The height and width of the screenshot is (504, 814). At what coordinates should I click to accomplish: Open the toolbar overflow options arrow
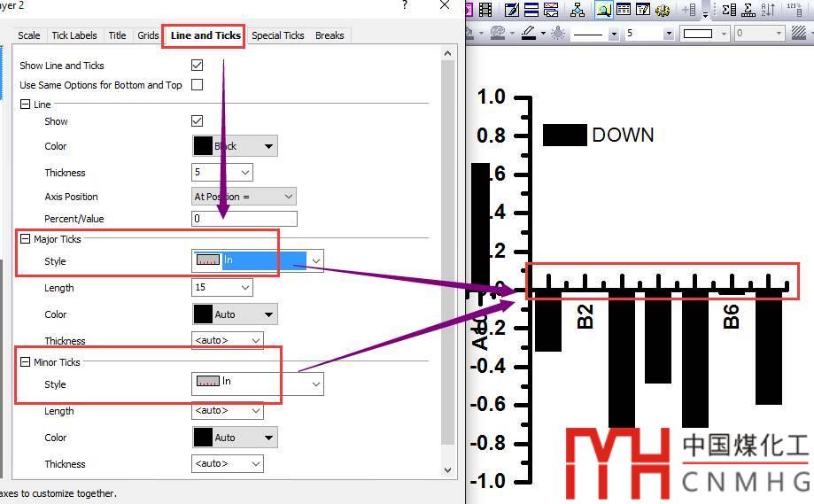(705, 12)
